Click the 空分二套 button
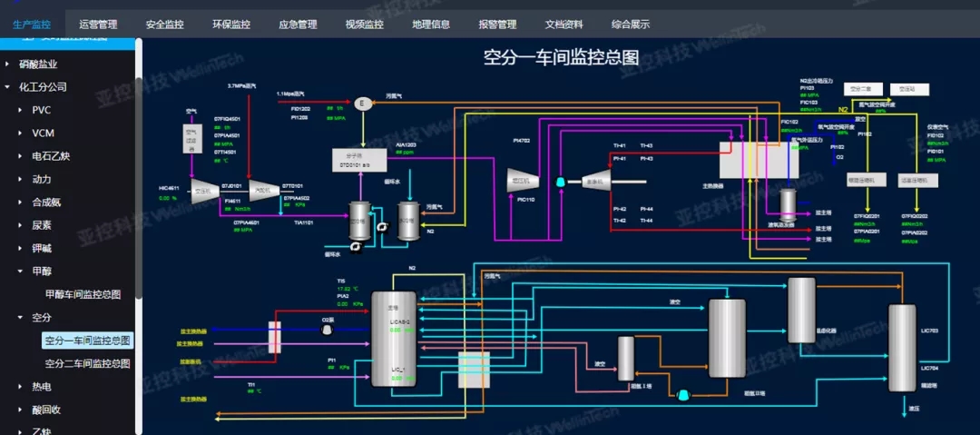980x435 pixels. [x=863, y=89]
